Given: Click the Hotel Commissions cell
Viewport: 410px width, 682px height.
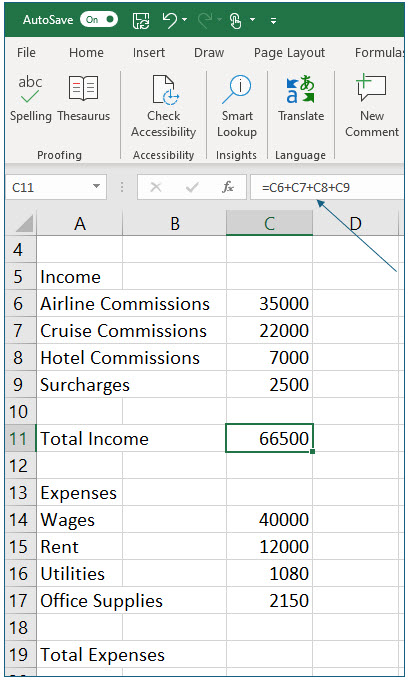Looking at the screenshot, I should (80, 358).
